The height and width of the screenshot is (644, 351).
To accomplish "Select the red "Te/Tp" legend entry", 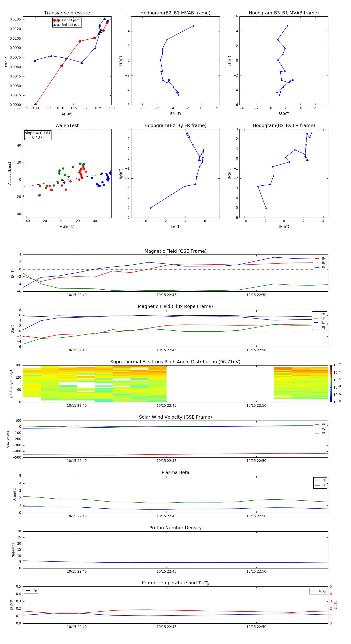I will click(x=318, y=591).
